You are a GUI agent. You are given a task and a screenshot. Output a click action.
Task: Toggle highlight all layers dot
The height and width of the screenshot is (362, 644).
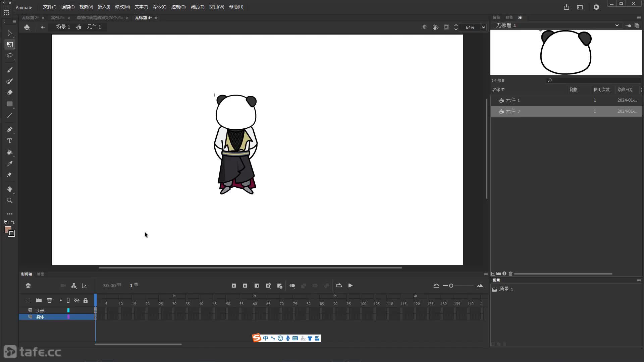tap(61, 300)
